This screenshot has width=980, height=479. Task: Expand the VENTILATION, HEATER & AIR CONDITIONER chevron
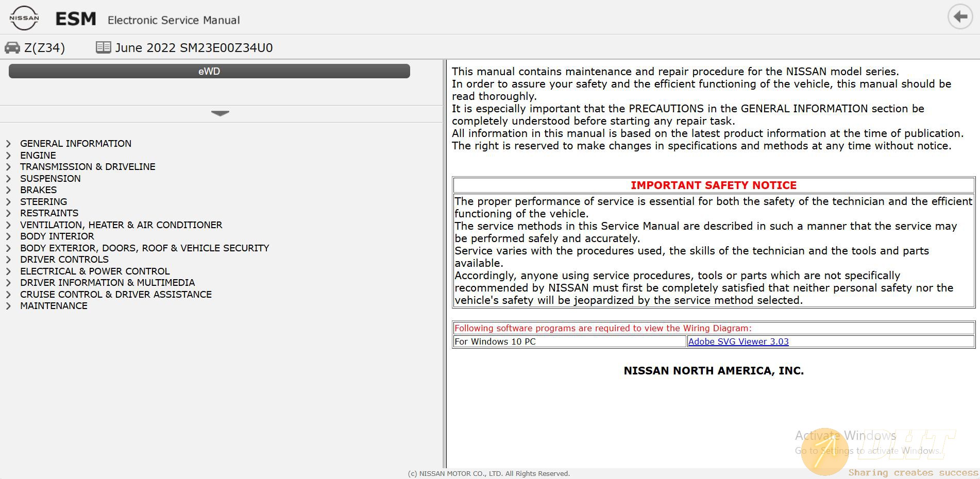(8, 225)
